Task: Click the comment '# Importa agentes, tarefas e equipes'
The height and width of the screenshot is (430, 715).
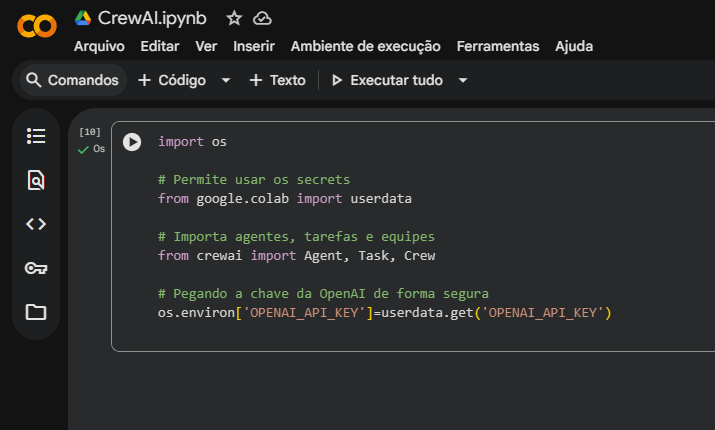Action: tap(296, 237)
